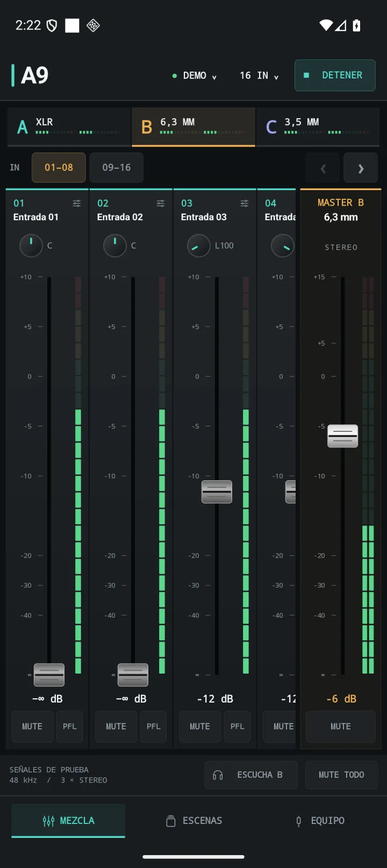Click the shield icon in status bar
This screenshot has height=868, width=387.
point(52,25)
